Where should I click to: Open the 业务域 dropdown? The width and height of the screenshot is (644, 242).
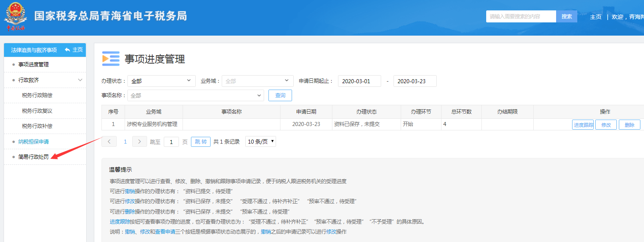click(258, 81)
